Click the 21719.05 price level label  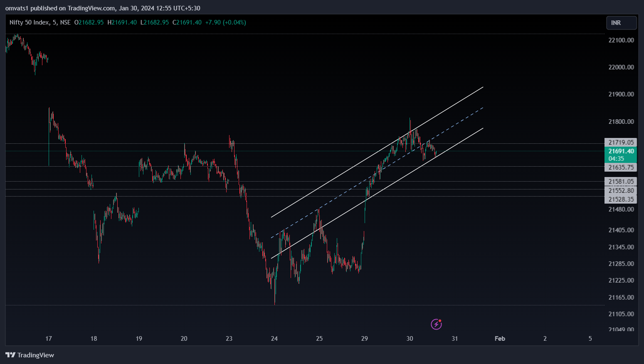621,143
